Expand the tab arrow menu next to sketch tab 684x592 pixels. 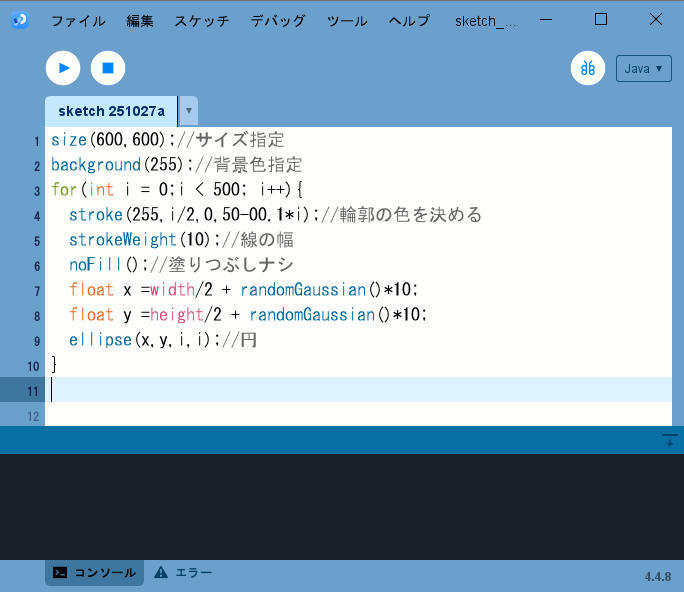point(188,111)
